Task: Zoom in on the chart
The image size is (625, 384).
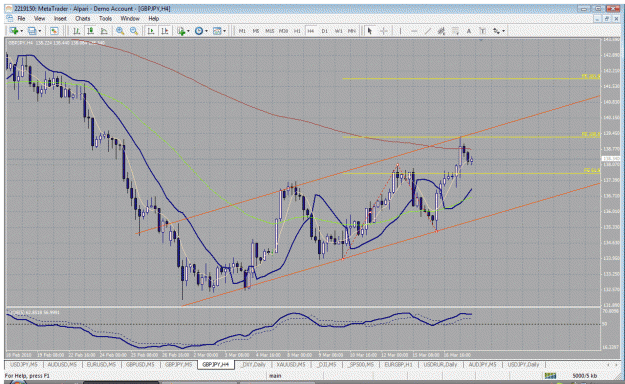Action: 120,31
